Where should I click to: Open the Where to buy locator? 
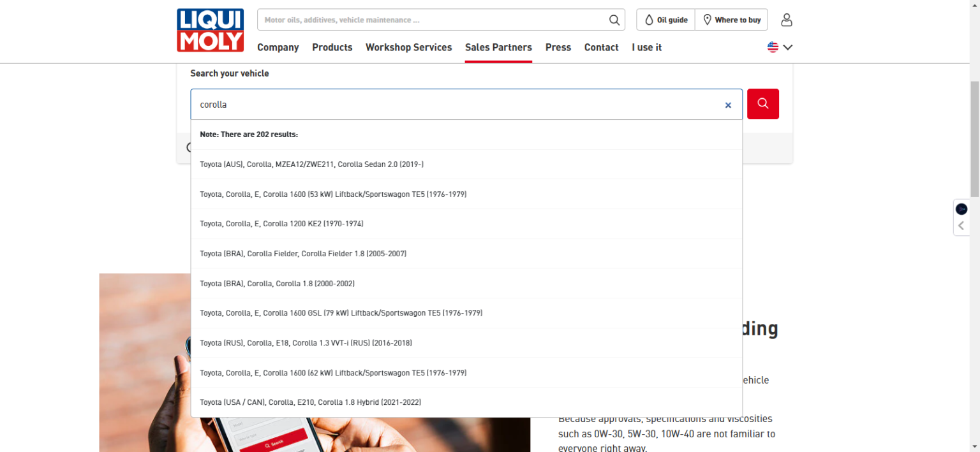(x=732, y=20)
